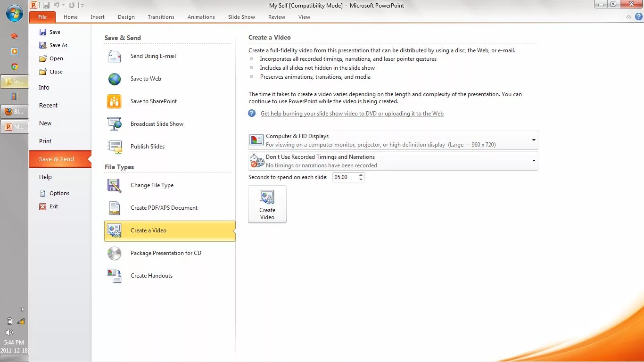
Task: Choose Publish Slides option
Action: (x=170, y=147)
